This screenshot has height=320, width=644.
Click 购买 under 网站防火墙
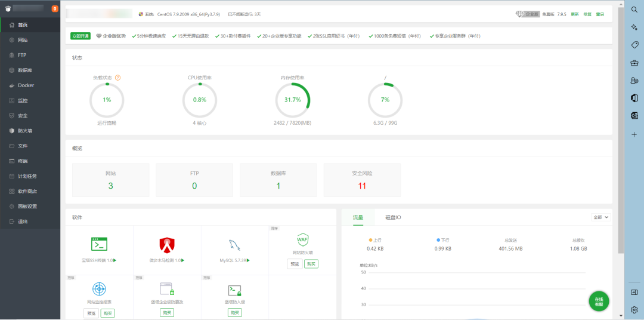pyautogui.click(x=311, y=264)
